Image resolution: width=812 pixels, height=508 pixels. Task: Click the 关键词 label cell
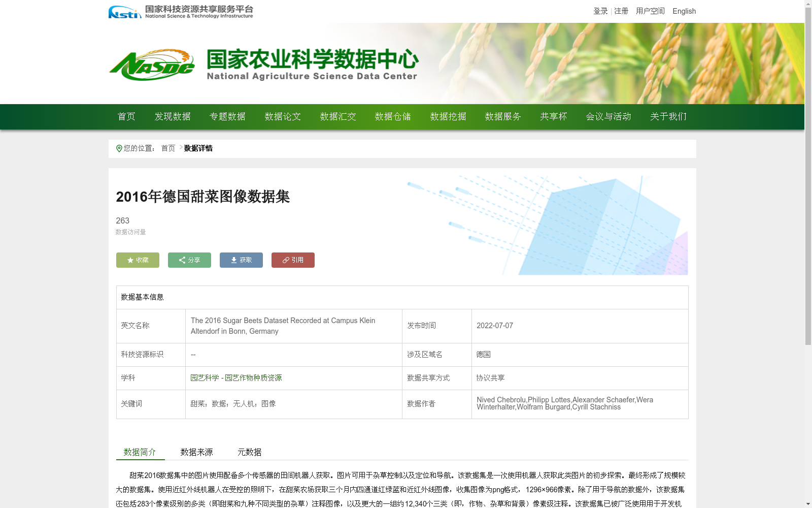tap(151, 404)
